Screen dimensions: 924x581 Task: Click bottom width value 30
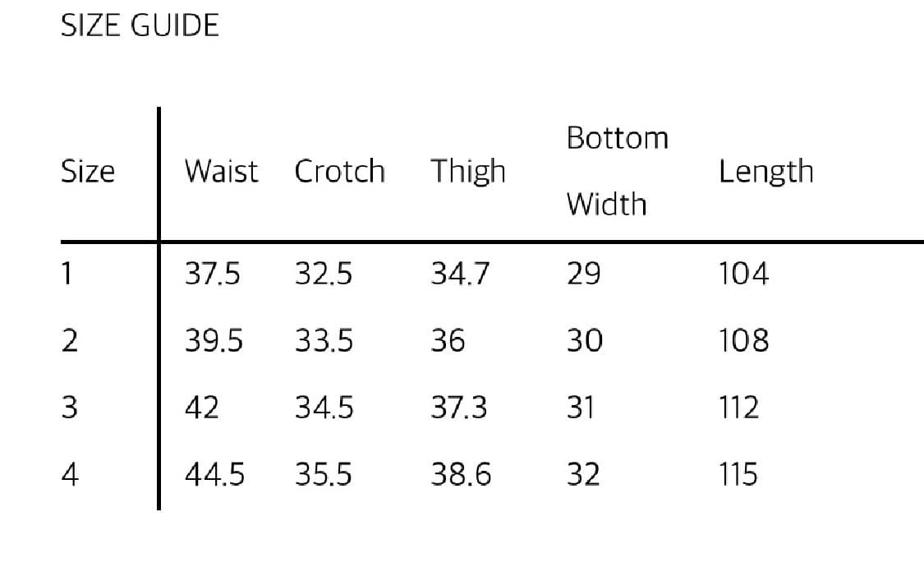[x=585, y=340]
